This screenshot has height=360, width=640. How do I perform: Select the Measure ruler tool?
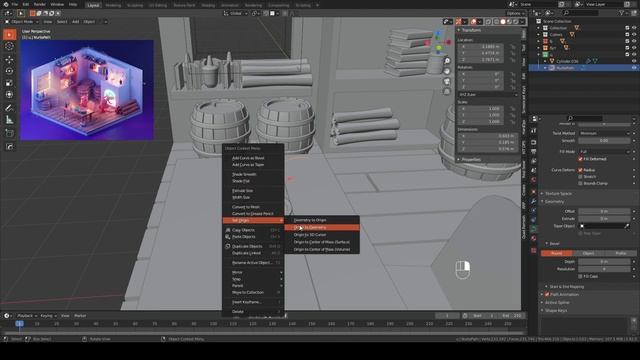point(9,120)
